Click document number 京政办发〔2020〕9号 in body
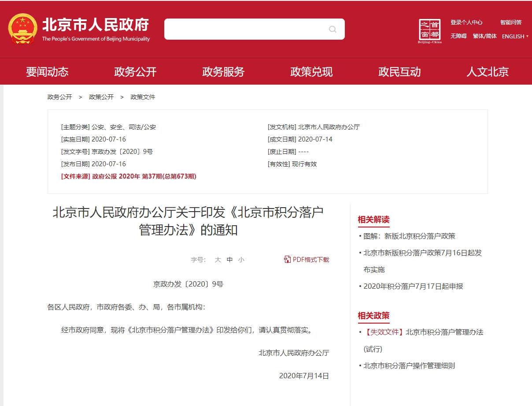 pyautogui.click(x=188, y=284)
